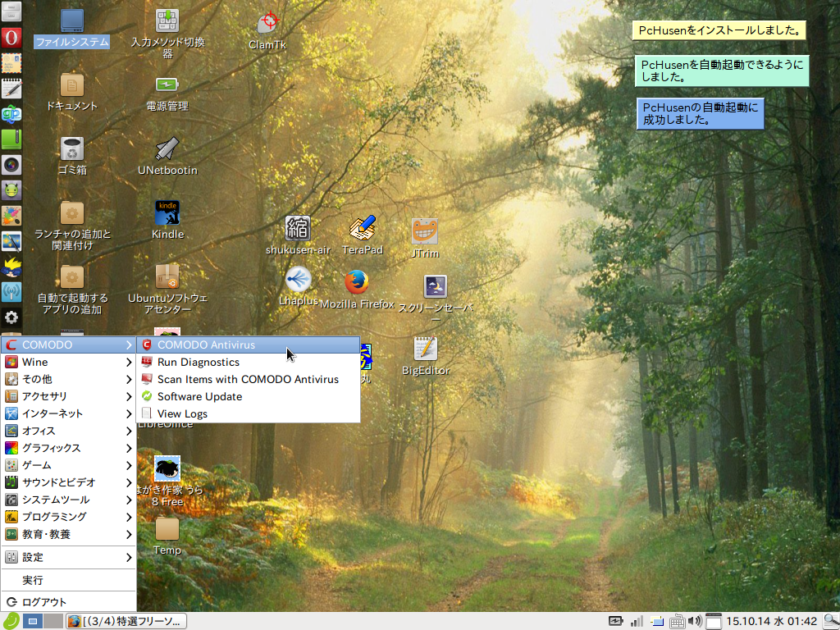Click the black gear settings dock icon
Image resolution: width=840 pixels, height=630 pixels.
point(11,317)
